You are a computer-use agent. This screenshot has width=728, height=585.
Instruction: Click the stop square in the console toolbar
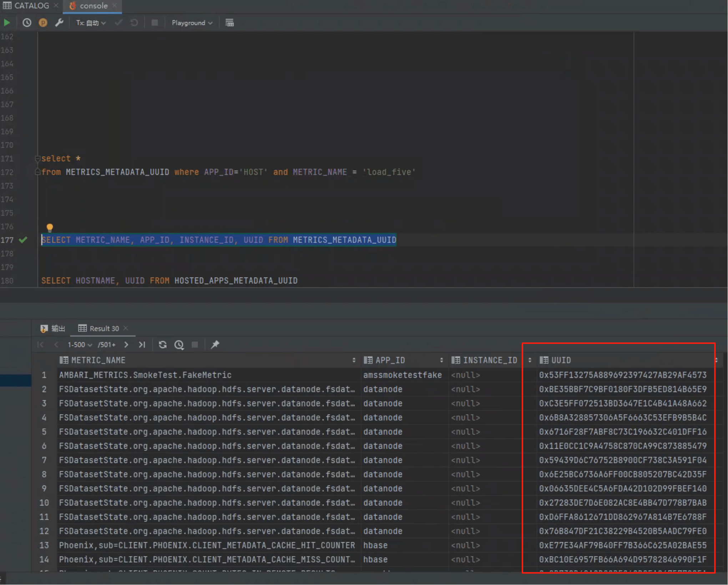click(155, 23)
